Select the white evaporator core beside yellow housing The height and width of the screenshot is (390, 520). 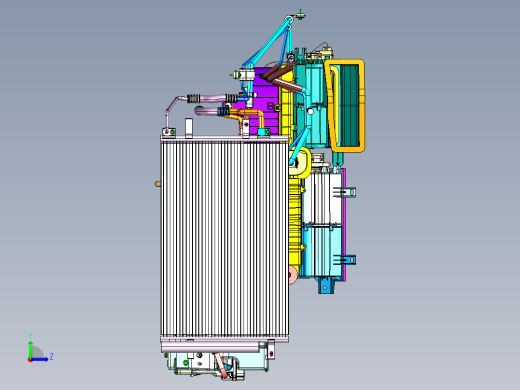[x=322, y=198]
